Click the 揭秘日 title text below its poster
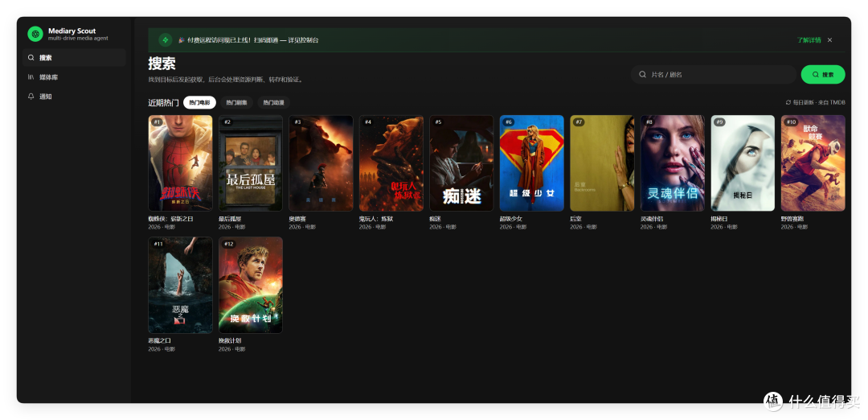Image resolution: width=868 pixels, height=420 pixels. (x=719, y=219)
